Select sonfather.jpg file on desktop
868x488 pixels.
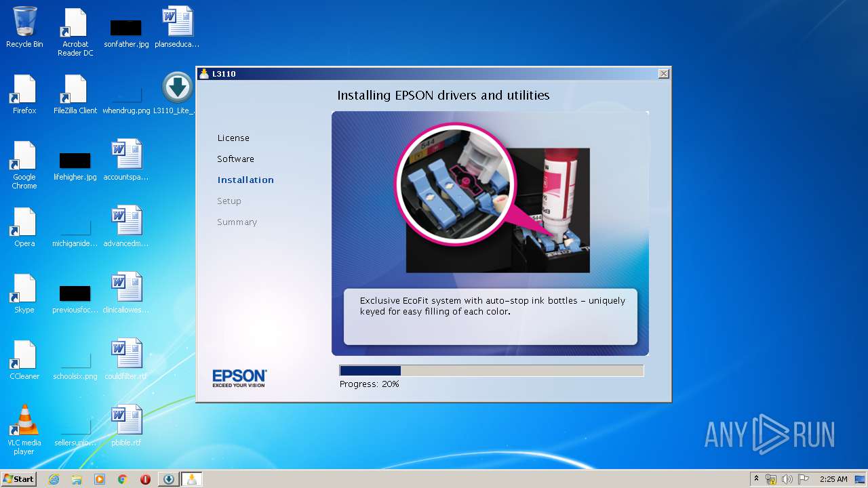[x=126, y=32]
